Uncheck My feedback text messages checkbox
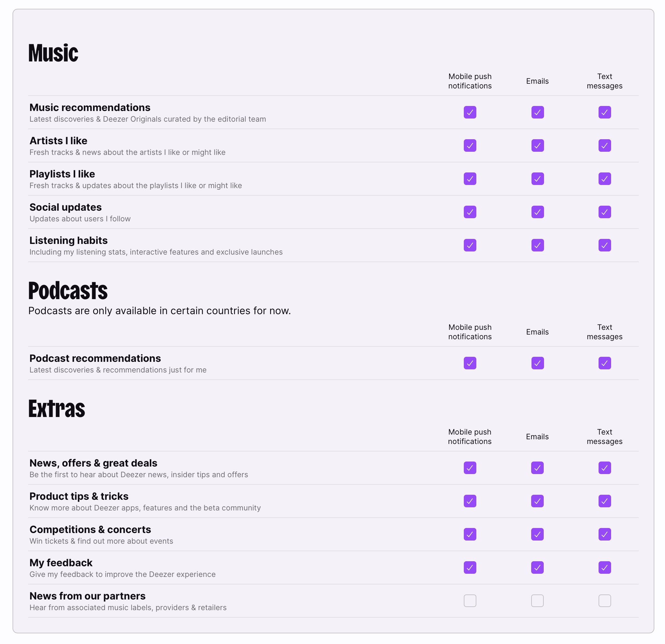665x644 pixels. tap(605, 567)
